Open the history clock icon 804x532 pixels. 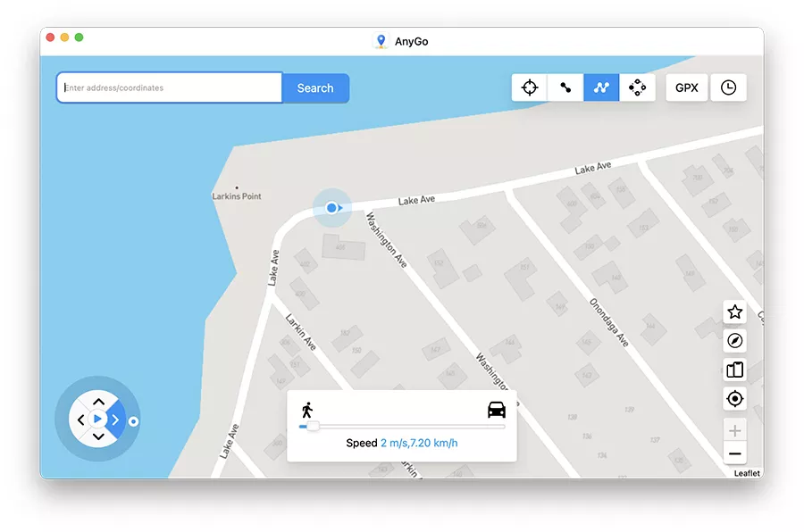pos(728,87)
